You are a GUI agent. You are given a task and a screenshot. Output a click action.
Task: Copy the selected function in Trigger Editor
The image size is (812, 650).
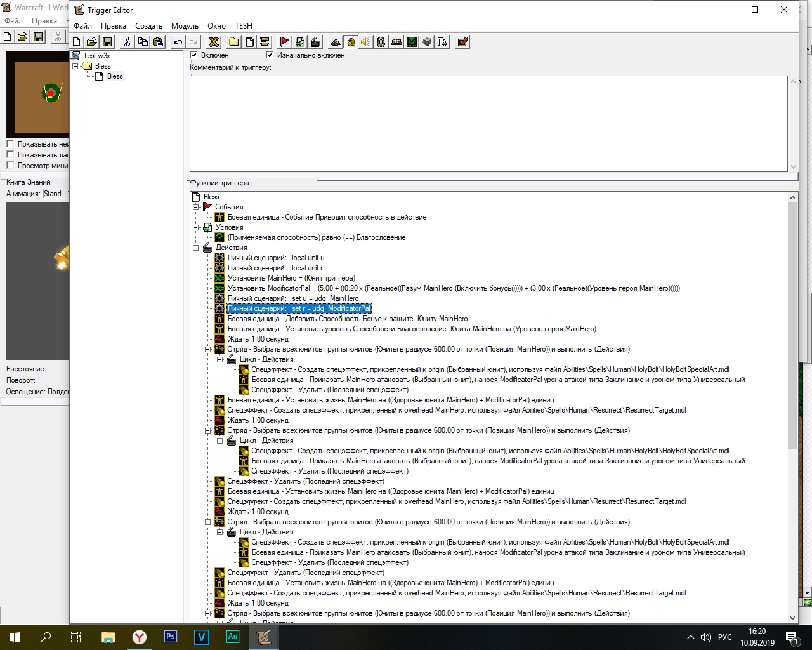tap(143, 42)
